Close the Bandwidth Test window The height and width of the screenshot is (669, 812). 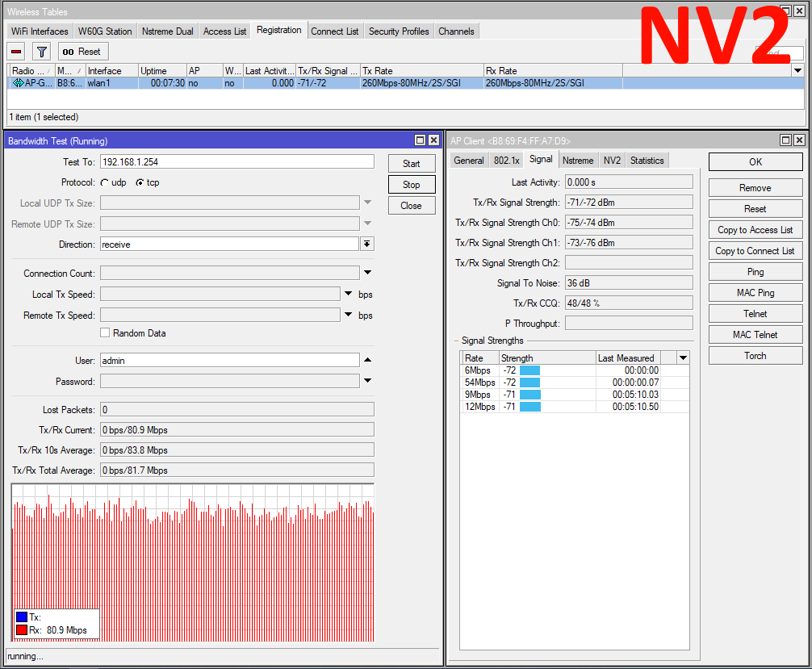(x=434, y=140)
